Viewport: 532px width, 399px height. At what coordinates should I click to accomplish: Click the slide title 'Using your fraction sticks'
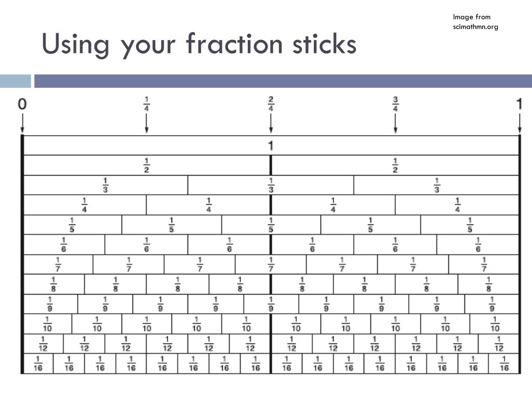click(x=199, y=45)
